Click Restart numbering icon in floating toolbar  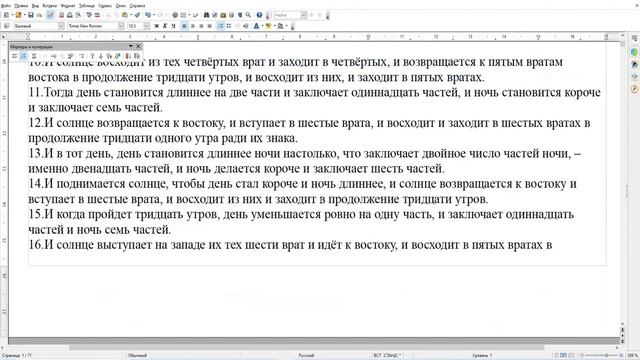click(x=127, y=56)
